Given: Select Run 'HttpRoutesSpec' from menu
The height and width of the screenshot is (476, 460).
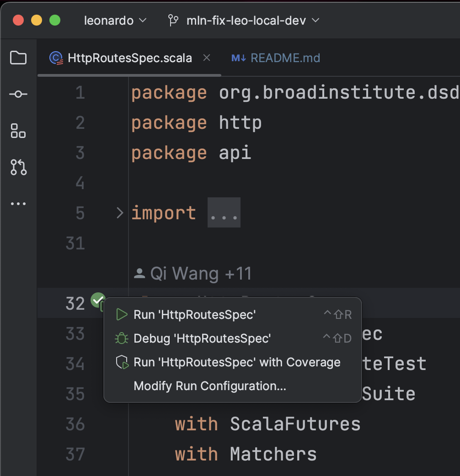Looking at the screenshot, I should pos(194,314).
